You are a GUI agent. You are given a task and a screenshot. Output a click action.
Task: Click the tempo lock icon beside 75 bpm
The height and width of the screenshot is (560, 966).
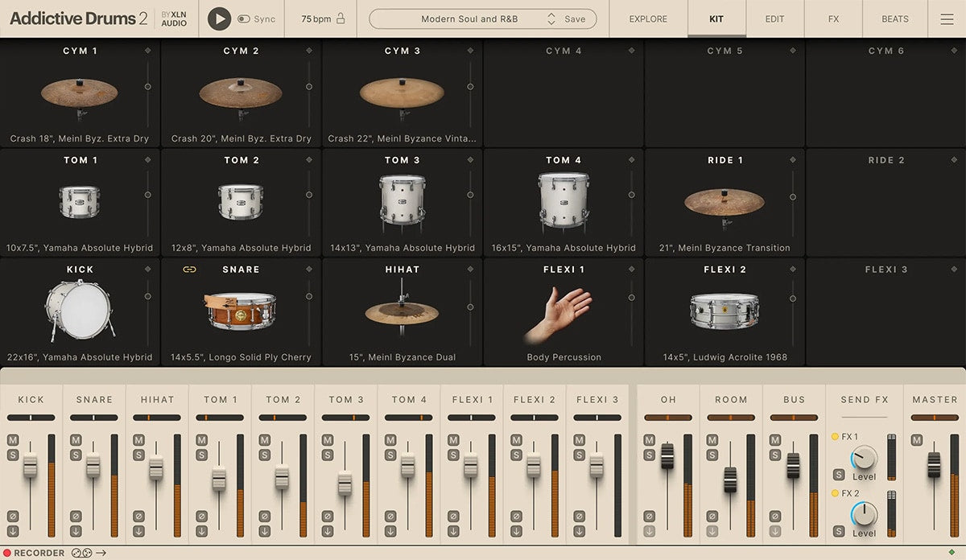click(341, 19)
